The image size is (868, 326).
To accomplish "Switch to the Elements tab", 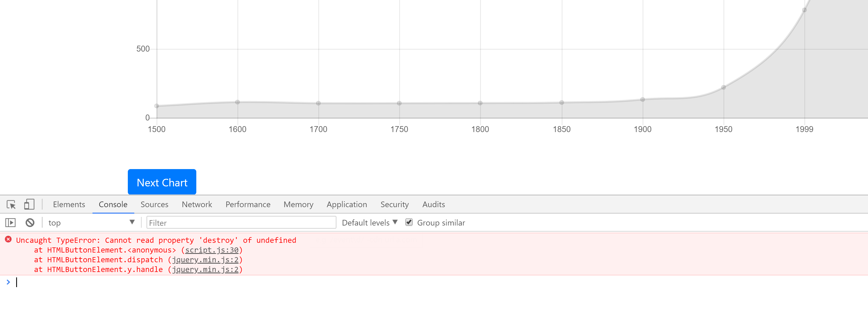I will click(x=69, y=204).
